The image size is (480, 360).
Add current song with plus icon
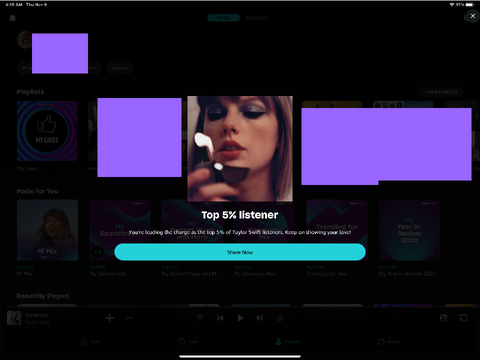(x=110, y=318)
